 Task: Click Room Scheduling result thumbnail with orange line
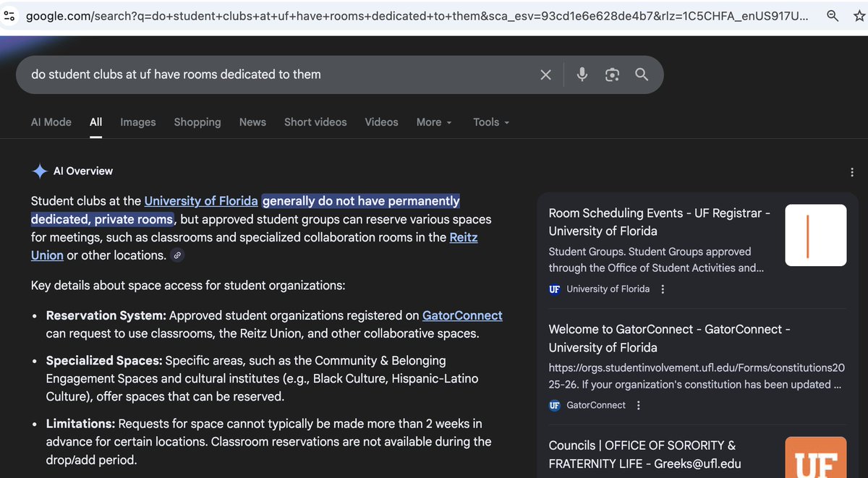[x=816, y=235]
